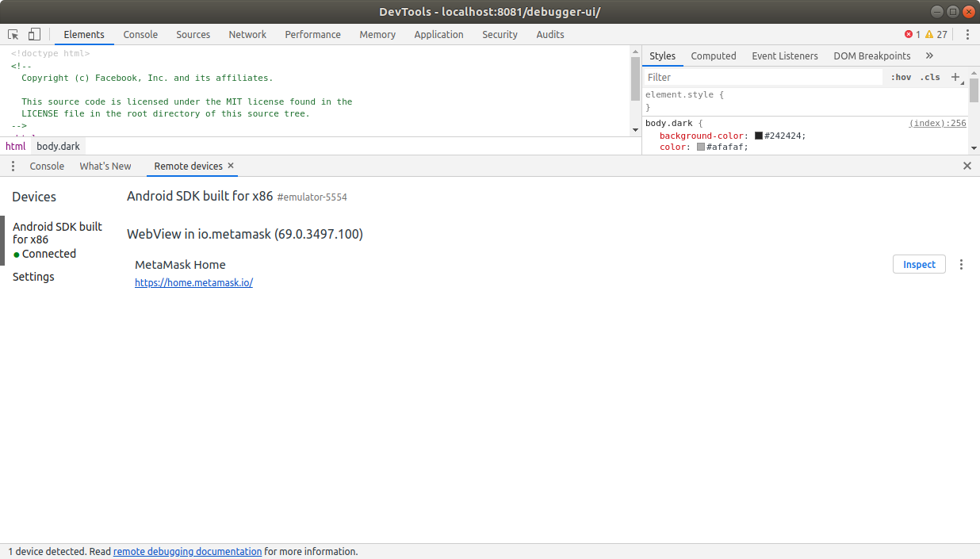980x559 pixels.
Task: Close the Remote devices tab
Action: click(231, 166)
